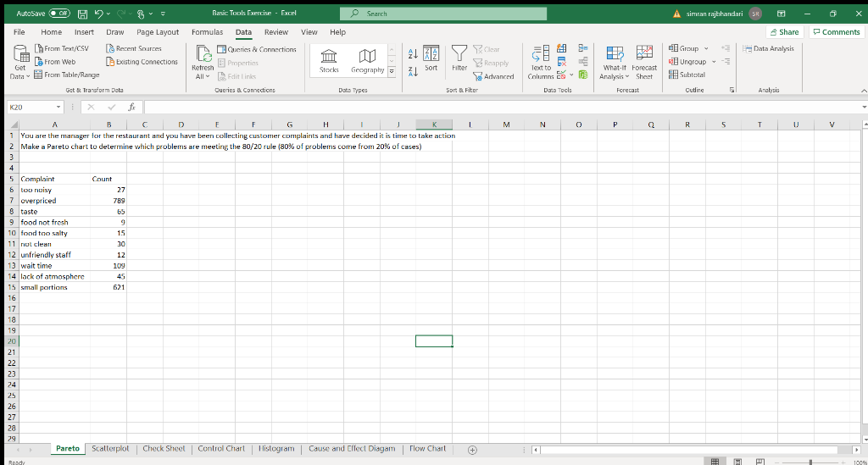Open the Sort dialog

(x=431, y=58)
